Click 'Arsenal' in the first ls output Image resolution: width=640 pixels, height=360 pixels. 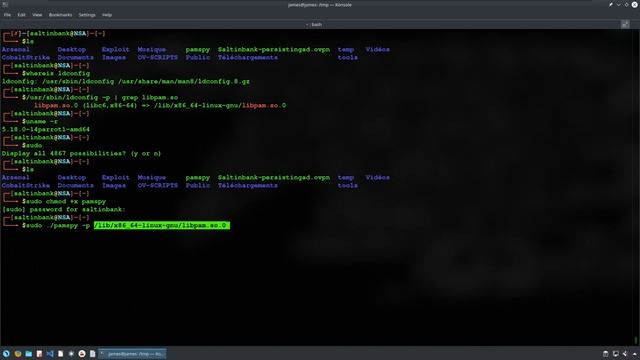pyautogui.click(x=16, y=49)
